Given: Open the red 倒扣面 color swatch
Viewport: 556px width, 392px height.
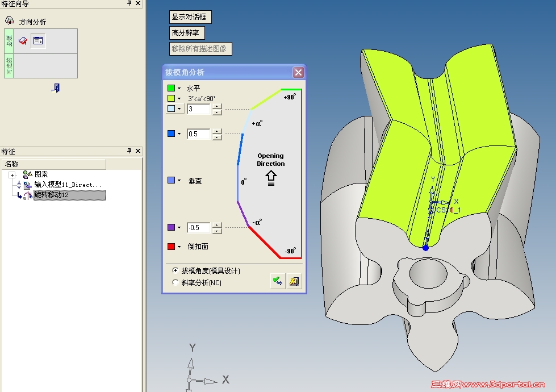Looking at the screenshot, I should (x=172, y=246).
